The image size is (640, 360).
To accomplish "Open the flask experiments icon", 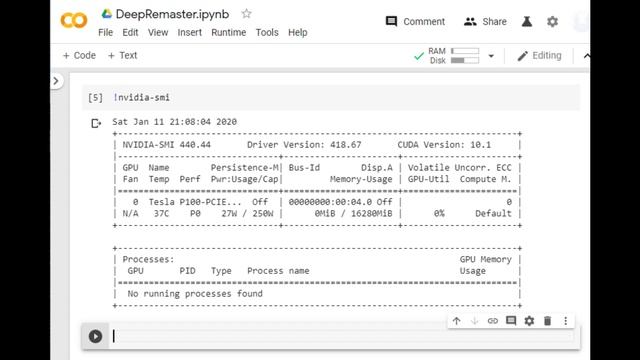I will tap(527, 22).
